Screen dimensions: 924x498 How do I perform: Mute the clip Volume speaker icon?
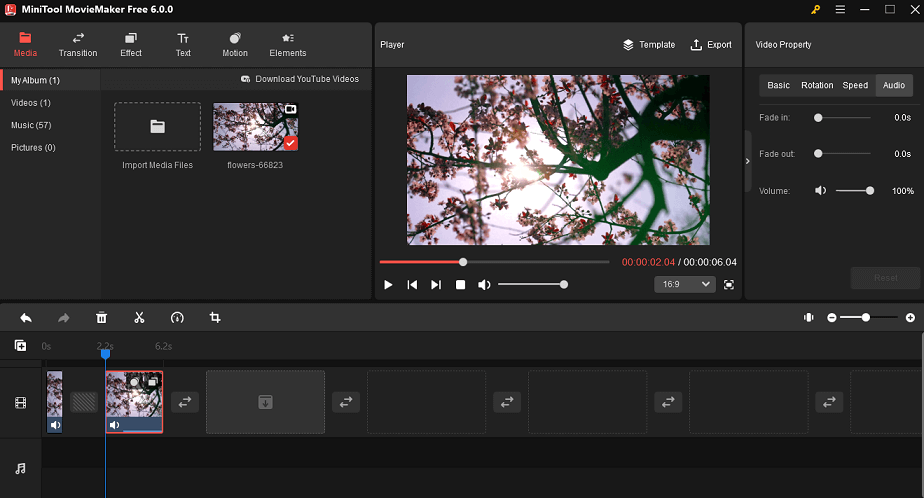(x=820, y=190)
